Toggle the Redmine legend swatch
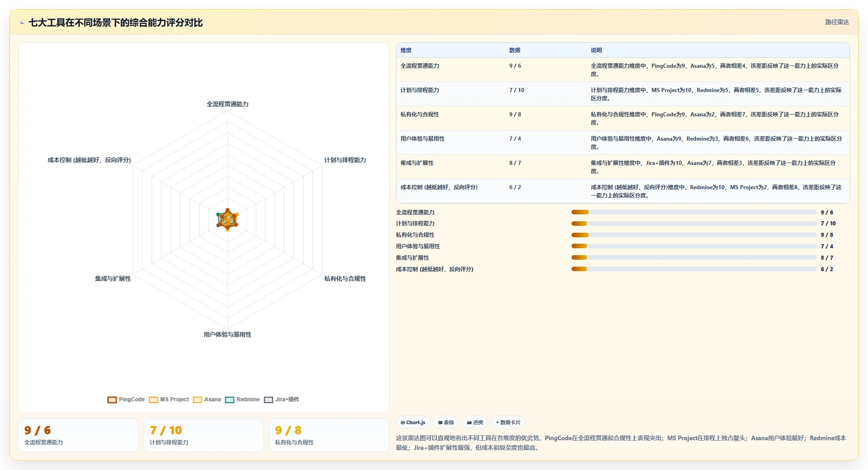The height and width of the screenshot is (470, 868). tap(230, 400)
